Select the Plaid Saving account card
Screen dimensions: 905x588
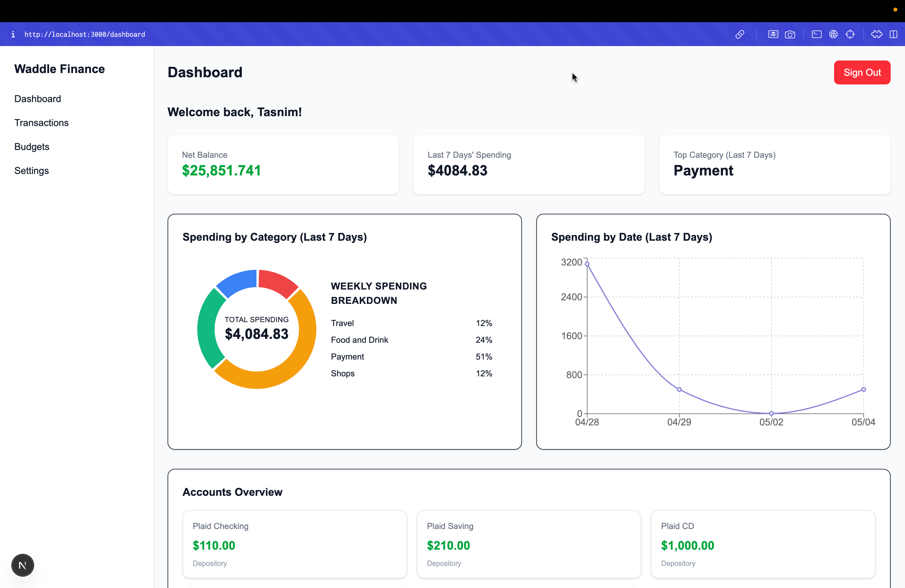click(529, 544)
